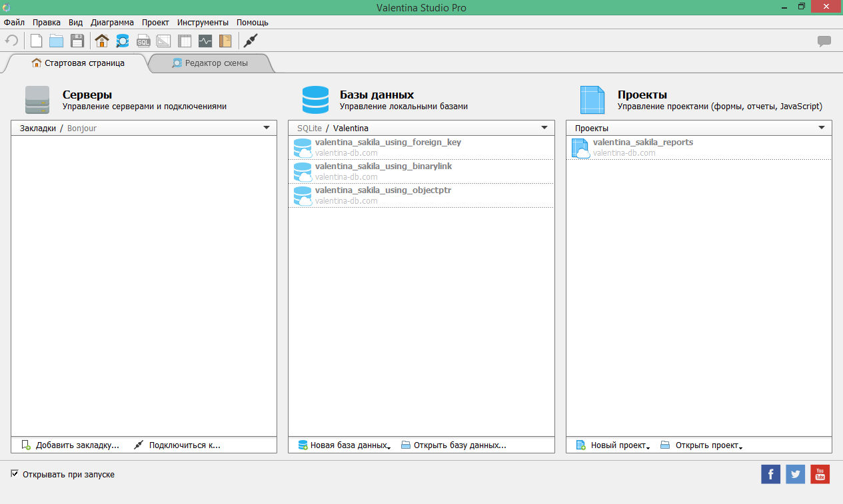This screenshot has height=504, width=843.
Task: Click the plug connect icon in toolbar
Action: (250, 41)
